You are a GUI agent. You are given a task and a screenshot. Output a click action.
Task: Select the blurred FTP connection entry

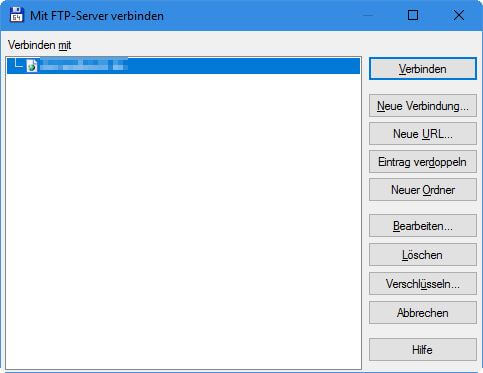point(183,66)
